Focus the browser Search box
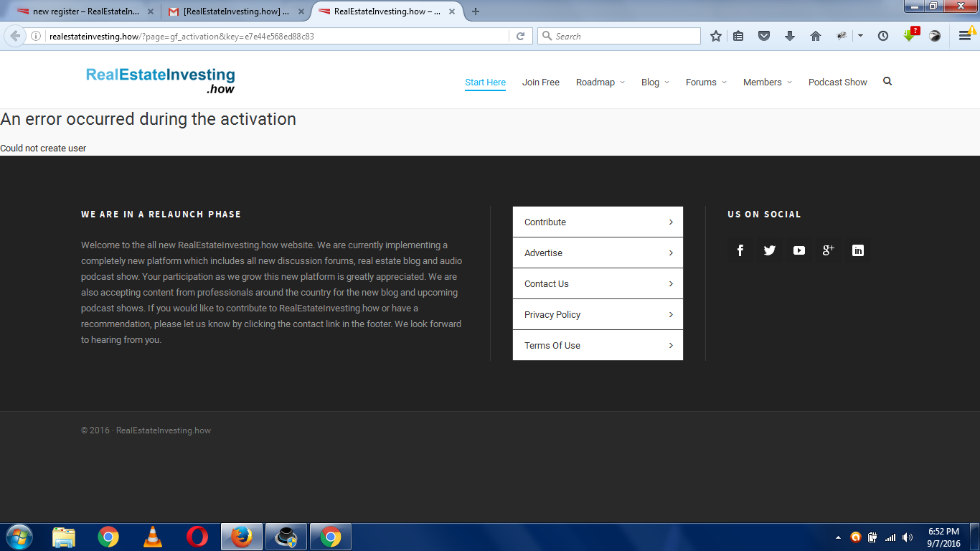The width and height of the screenshot is (980, 551). [x=619, y=36]
